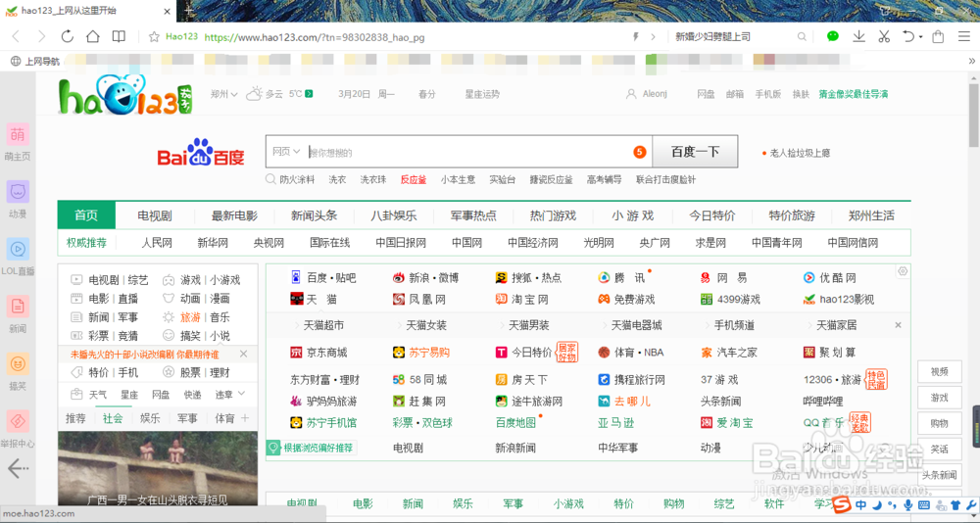Image resolution: width=980 pixels, height=523 pixels.
Task: Click the 视频 side button
Action: click(x=940, y=372)
